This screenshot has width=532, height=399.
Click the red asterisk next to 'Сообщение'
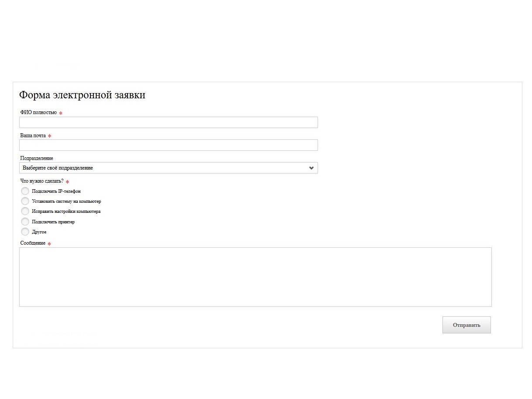click(x=49, y=244)
